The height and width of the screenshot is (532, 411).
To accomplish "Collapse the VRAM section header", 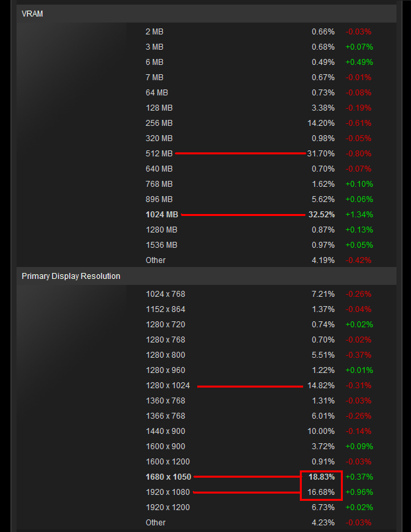I will pyautogui.click(x=206, y=14).
